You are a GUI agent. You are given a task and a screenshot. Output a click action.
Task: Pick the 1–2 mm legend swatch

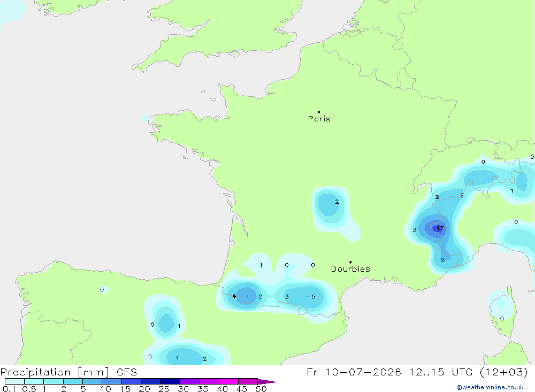coord(53,381)
